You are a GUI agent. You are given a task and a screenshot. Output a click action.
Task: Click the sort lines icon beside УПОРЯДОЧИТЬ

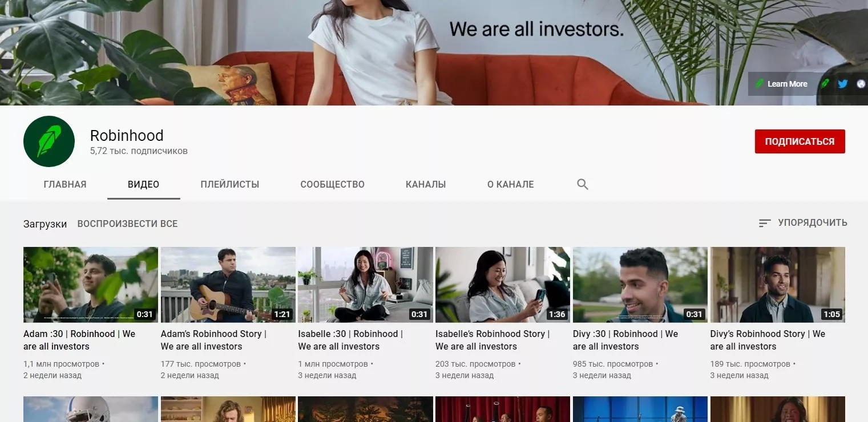(765, 223)
